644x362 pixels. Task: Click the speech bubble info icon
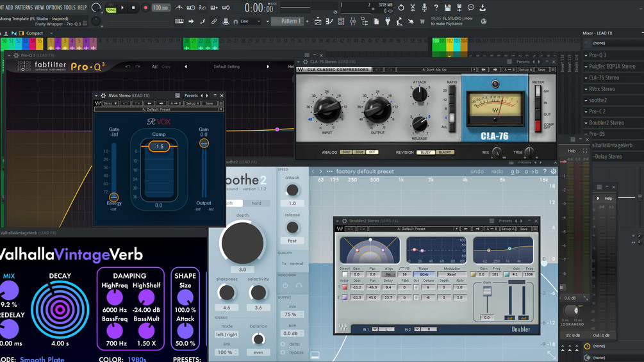click(471, 8)
